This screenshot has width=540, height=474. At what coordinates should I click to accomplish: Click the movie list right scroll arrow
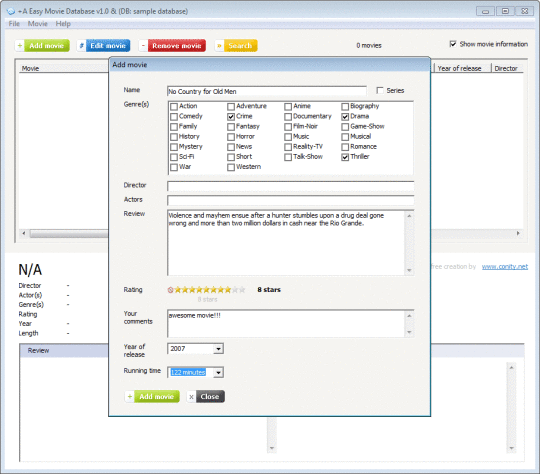[x=518, y=233]
